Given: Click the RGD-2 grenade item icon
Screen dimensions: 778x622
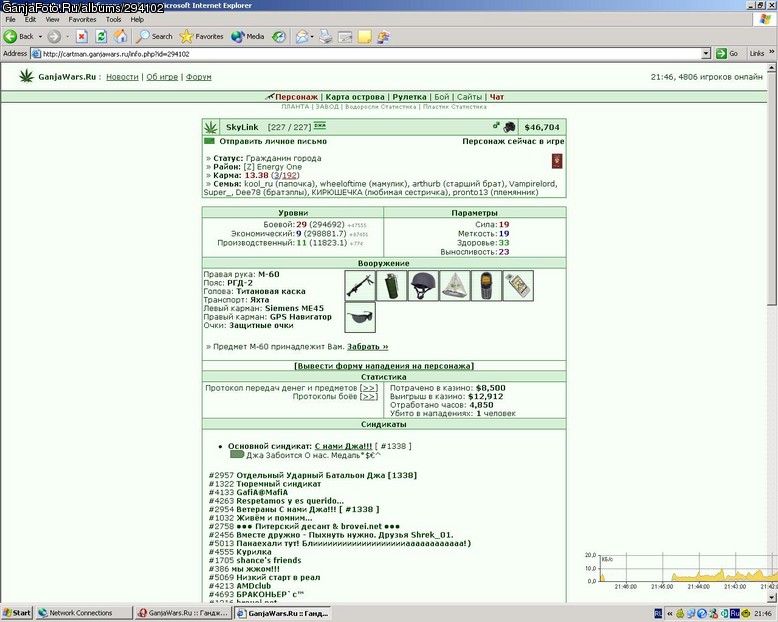Looking at the screenshot, I should 391,286.
